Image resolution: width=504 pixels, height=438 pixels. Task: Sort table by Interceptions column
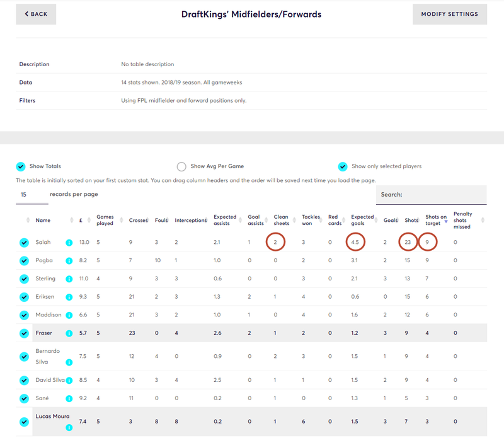191,221
